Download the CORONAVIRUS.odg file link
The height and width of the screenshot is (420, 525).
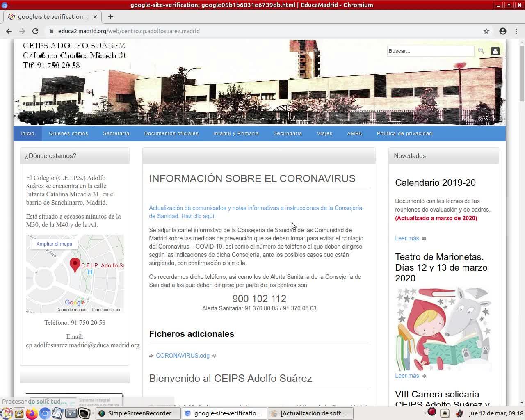point(183,356)
